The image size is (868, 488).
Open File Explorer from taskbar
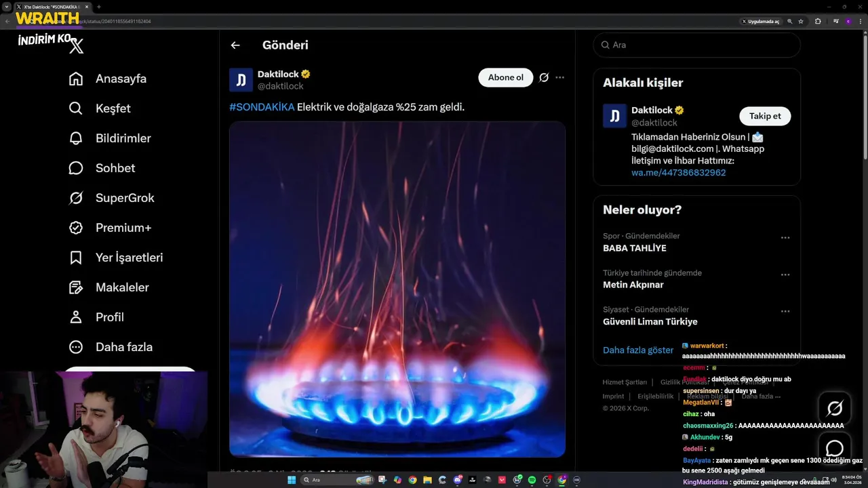point(427,480)
